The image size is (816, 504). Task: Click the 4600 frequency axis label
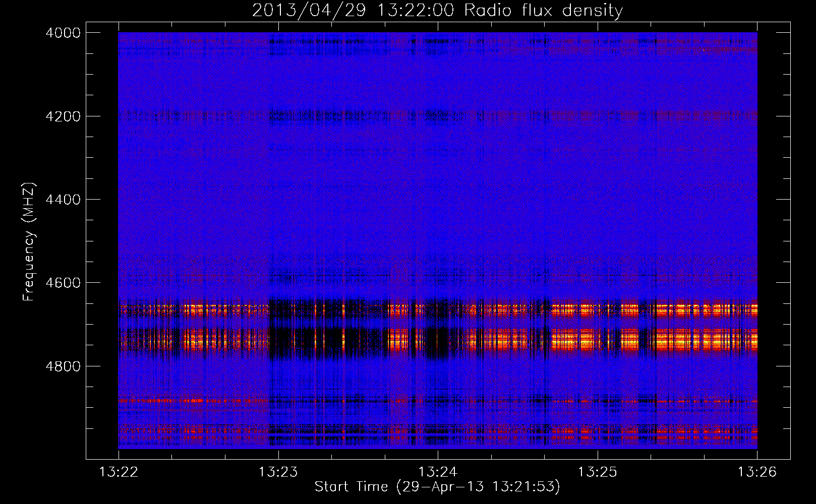(63, 283)
